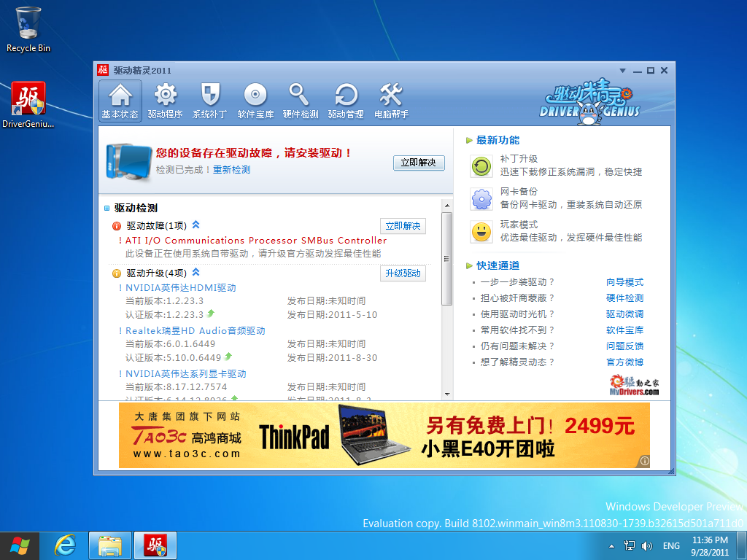The image size is (747, 560).
Task: Open the Windows Start button
Action: (20, 545)
